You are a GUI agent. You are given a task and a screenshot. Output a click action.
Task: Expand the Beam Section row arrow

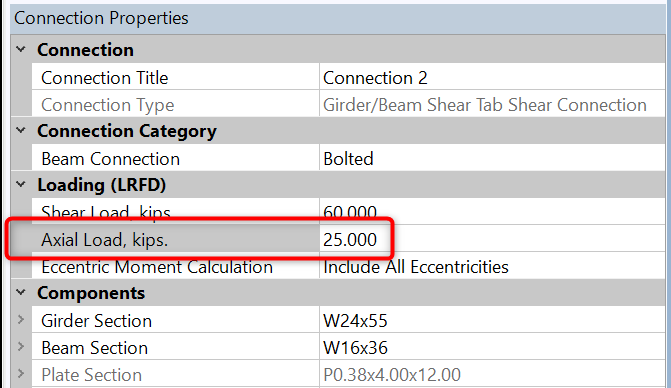pos(21,347)
